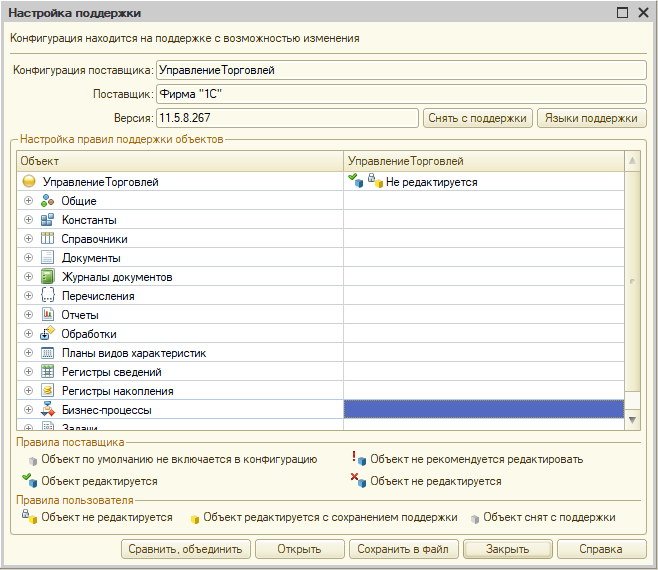Click the Общие tree node icon
This screenshot has height=570, width=658.
click(x=47, y=201)
